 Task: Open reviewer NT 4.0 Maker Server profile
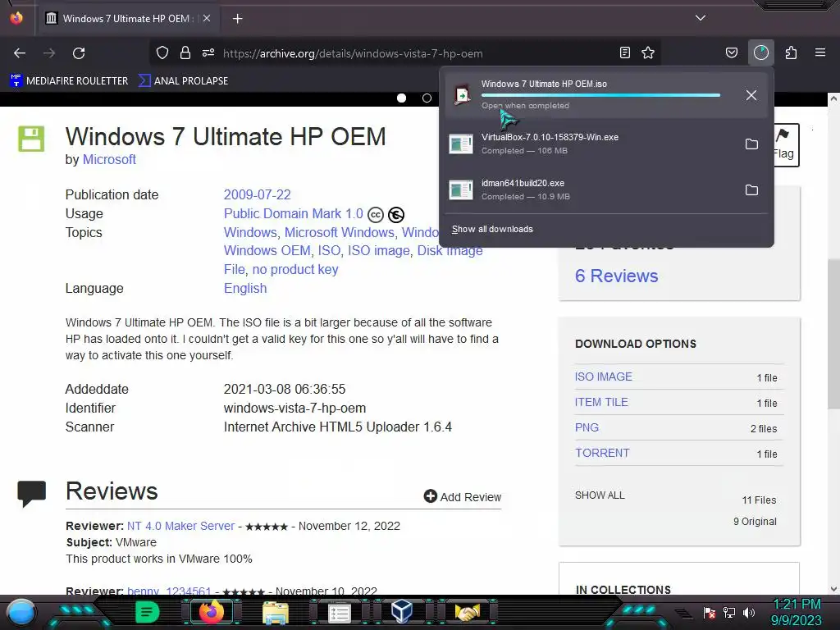pyautogui.click(x=180, y=526)
